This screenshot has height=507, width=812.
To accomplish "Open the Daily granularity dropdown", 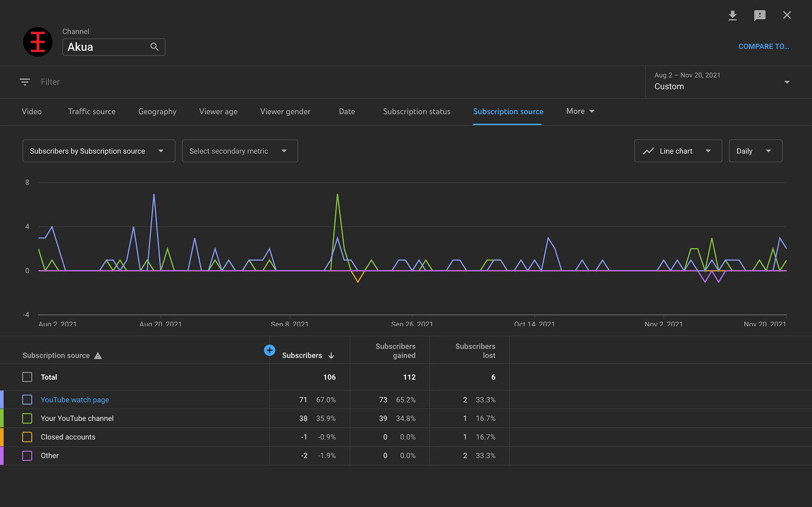I will (755, 151).
